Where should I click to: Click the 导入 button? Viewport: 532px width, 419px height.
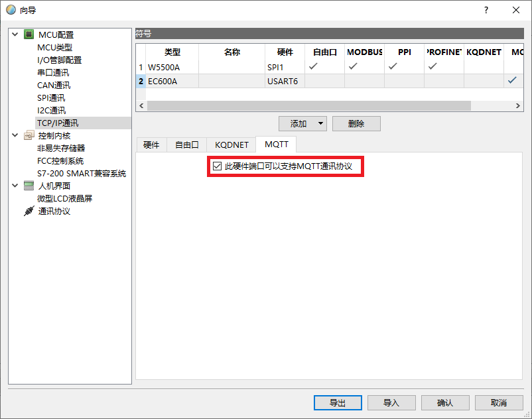tap(391, 402)
